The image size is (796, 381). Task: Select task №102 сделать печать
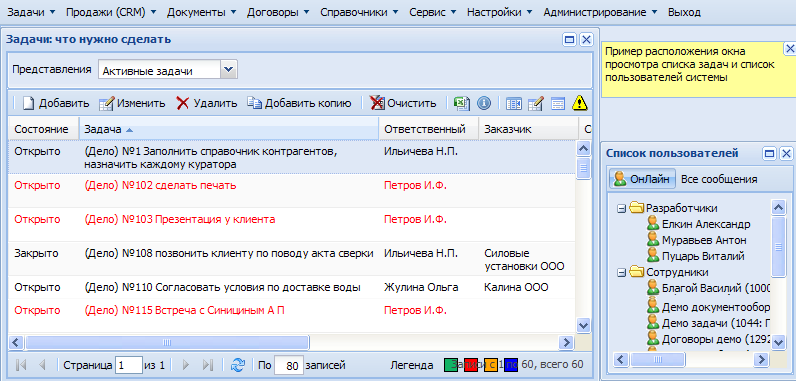click(x=292, y=191)
